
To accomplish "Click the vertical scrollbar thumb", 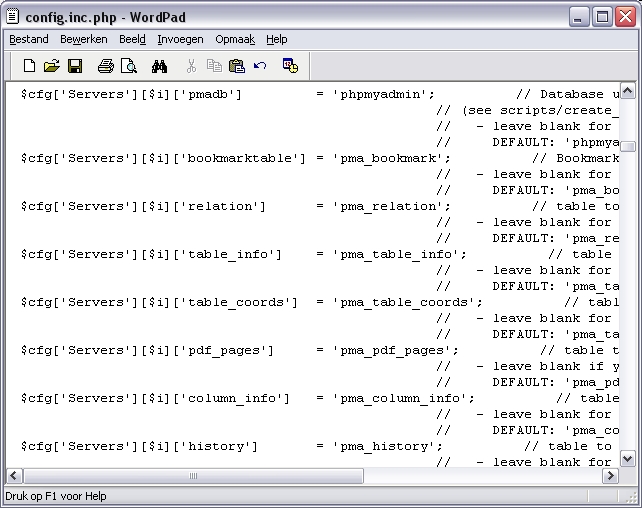I will point(628,146).
